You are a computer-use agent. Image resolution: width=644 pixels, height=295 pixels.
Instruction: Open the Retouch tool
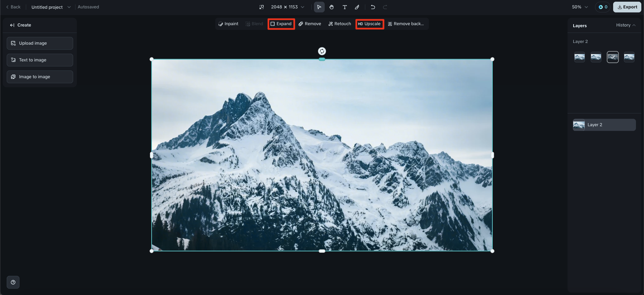[x=339, y=24]
